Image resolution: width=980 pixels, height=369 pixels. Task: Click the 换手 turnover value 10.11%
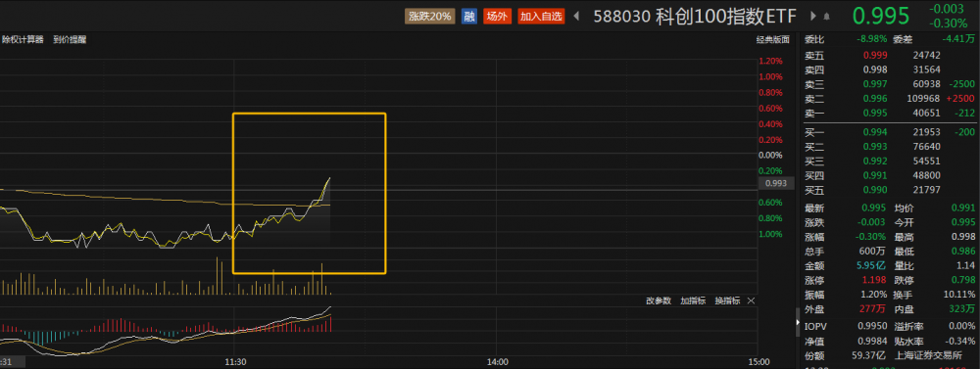(959, 294)
